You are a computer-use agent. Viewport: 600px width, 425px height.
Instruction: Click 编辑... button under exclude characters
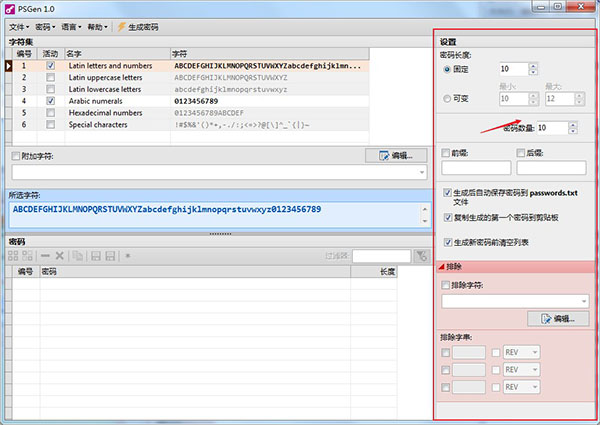click(x=558, y=319)
